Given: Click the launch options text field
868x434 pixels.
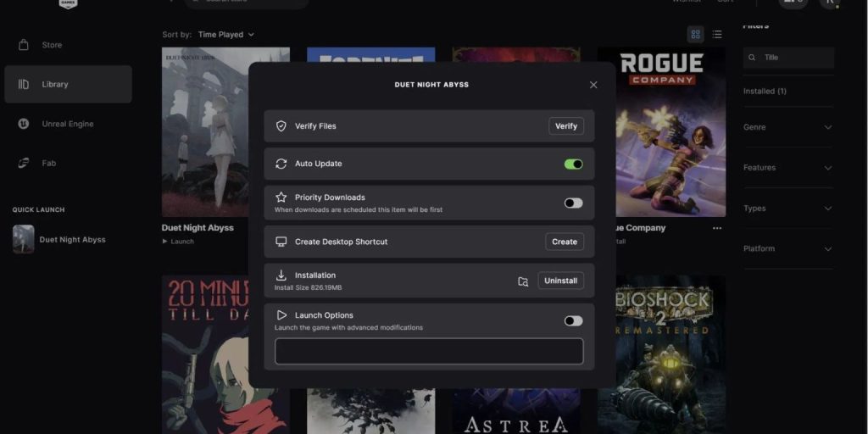Looking at the screenshot, I should [429, 351].
